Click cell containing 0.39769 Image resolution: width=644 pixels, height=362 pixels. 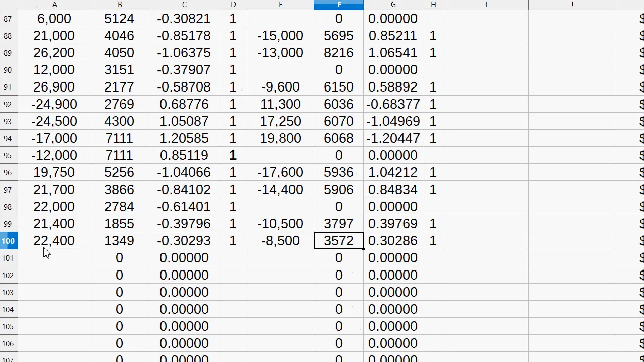(x=393, y=224)
